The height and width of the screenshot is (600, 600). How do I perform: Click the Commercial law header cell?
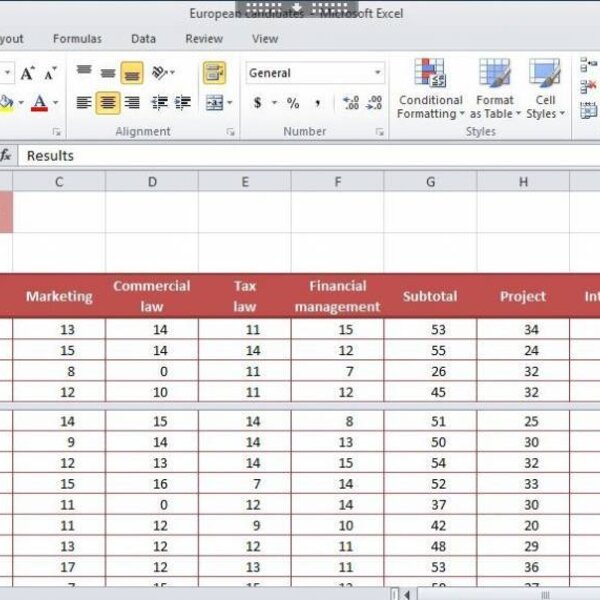(152, 296)
